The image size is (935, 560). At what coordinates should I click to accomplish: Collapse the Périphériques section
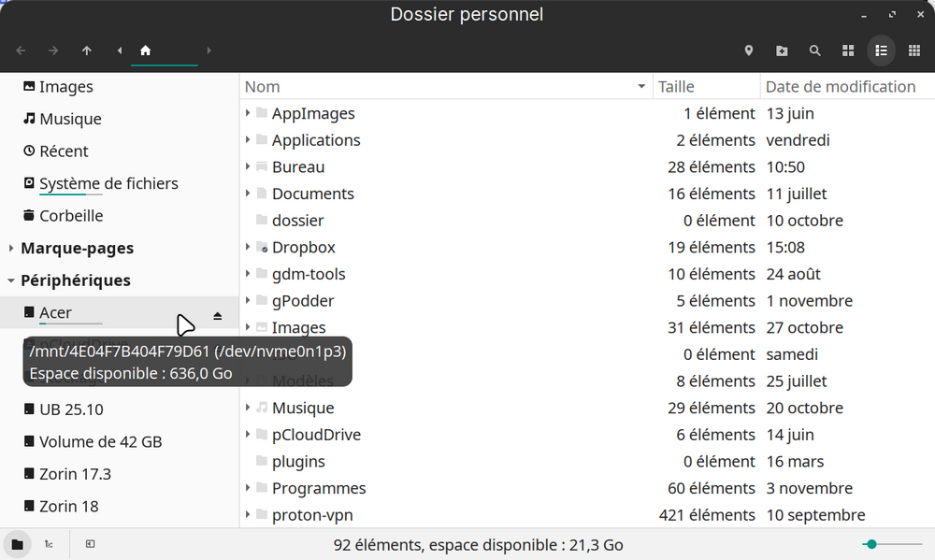tap(10, 280)
